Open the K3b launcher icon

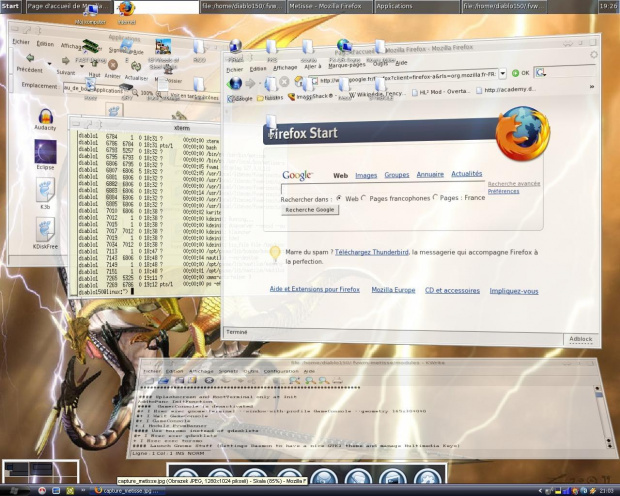45,190
